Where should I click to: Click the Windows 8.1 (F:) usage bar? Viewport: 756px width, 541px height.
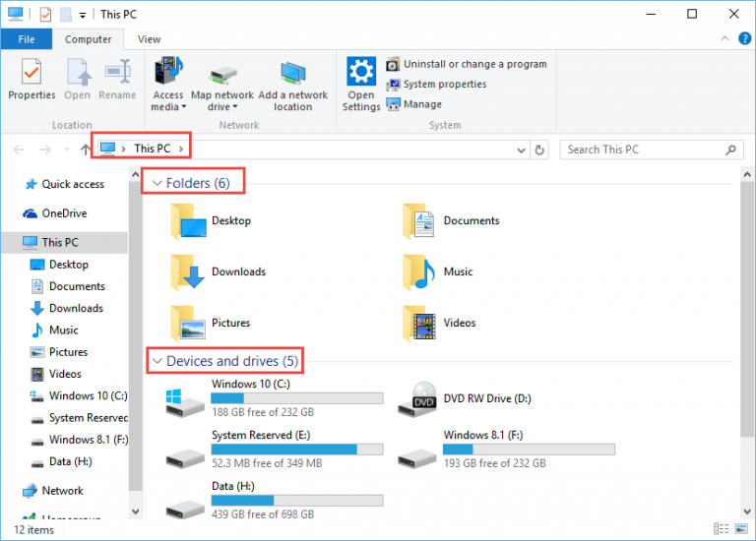[x=529, y=449]
